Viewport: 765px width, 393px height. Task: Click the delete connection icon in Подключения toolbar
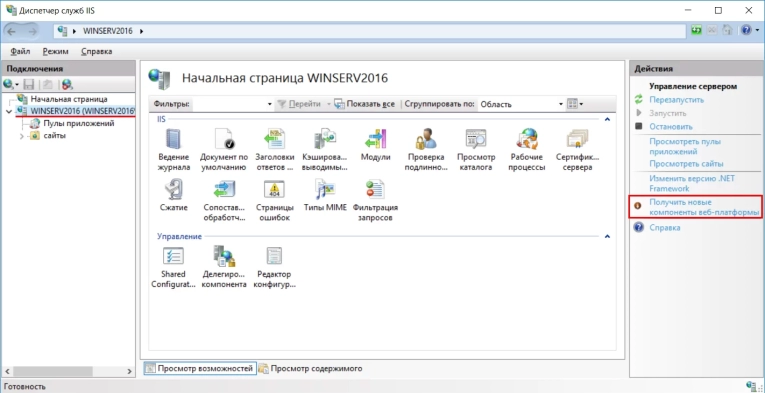click(67, 84)
